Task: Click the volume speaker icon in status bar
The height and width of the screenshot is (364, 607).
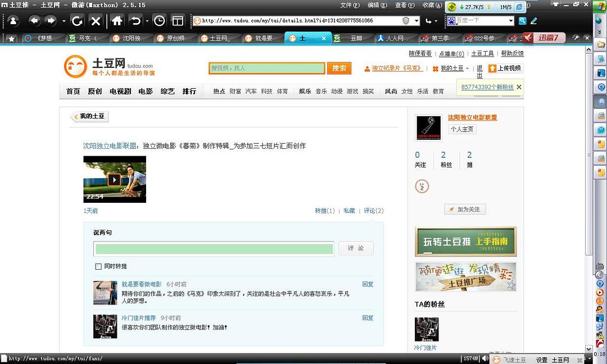Action: [x=485, y=359]
